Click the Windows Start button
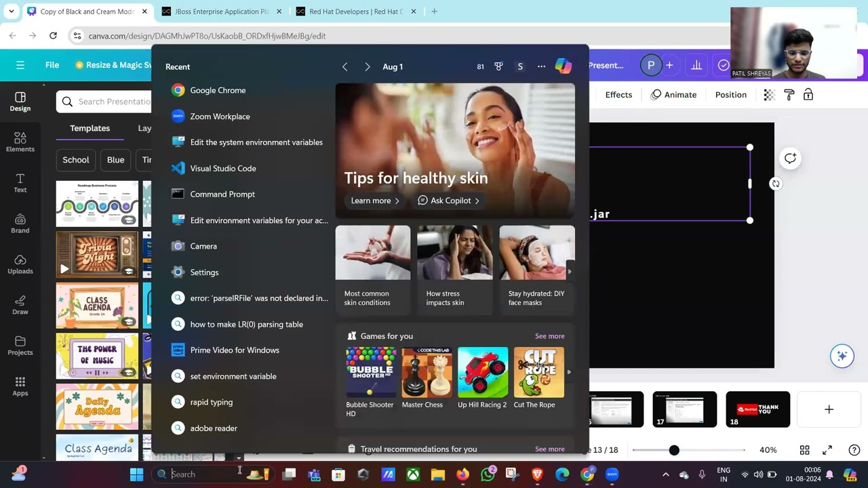The height and width of the screenshot is (488, 868). point(136,474)
